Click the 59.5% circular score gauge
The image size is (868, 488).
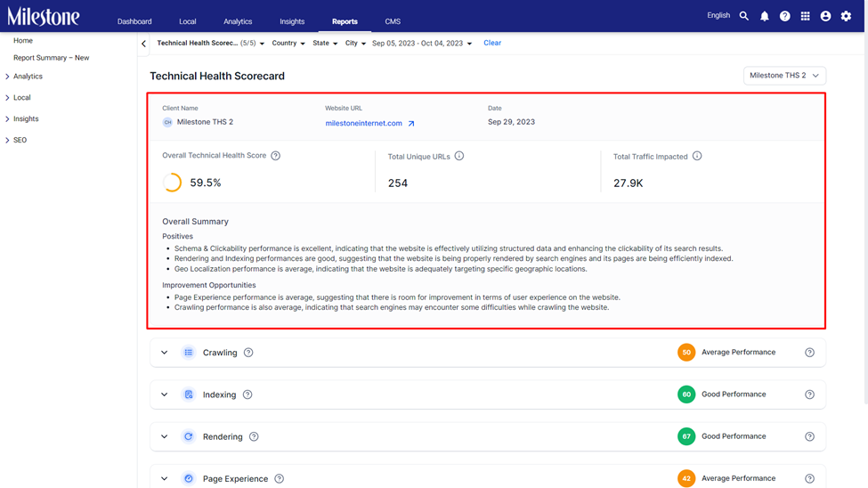tap(172, 183)
